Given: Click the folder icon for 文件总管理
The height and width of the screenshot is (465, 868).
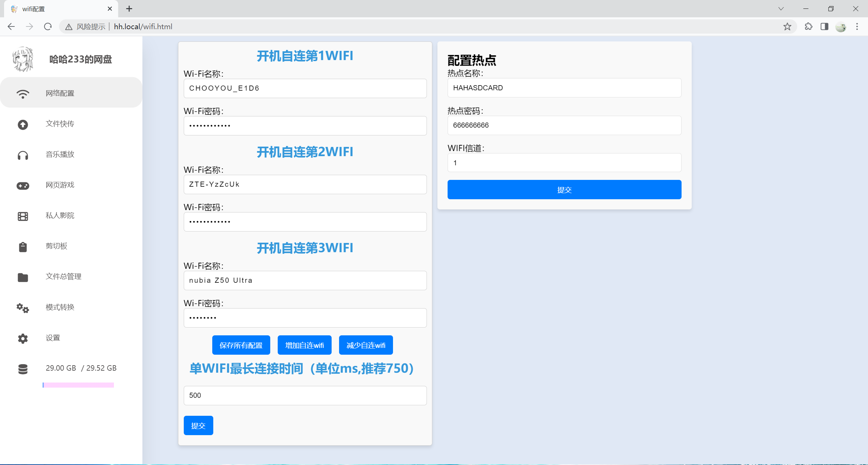Looking at the screenshot, I should tap(23, 277).
